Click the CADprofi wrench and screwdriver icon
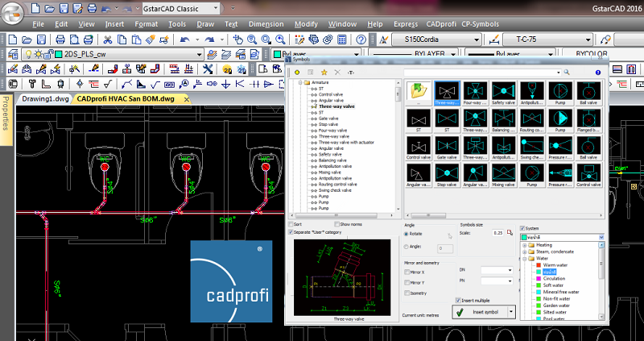 pos(208,69)
